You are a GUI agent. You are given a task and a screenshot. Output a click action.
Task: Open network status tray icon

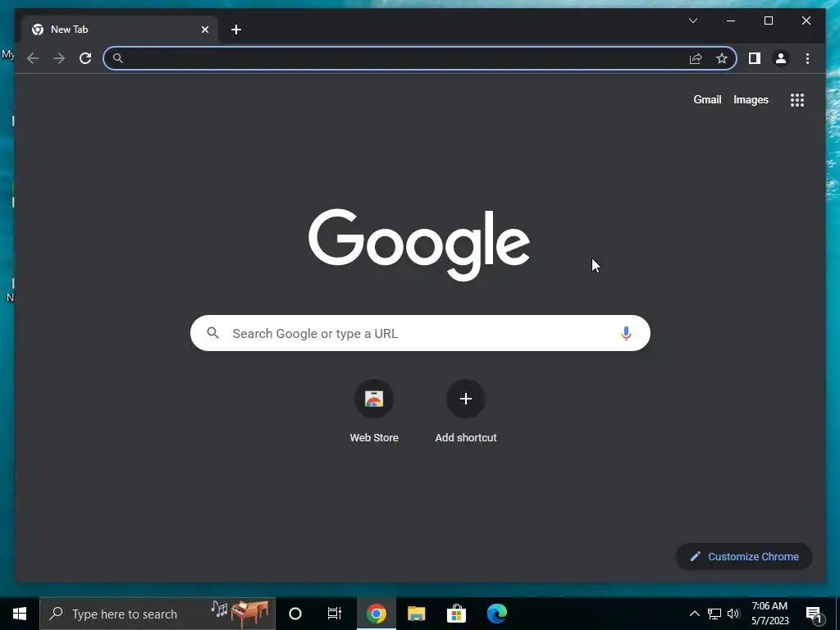click(x=714, y=614)
